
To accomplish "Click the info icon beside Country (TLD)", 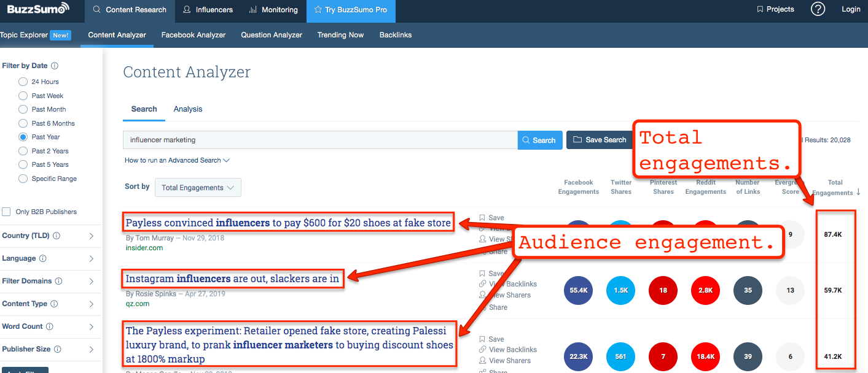I will pyautogui.click(x=57, y=236).
